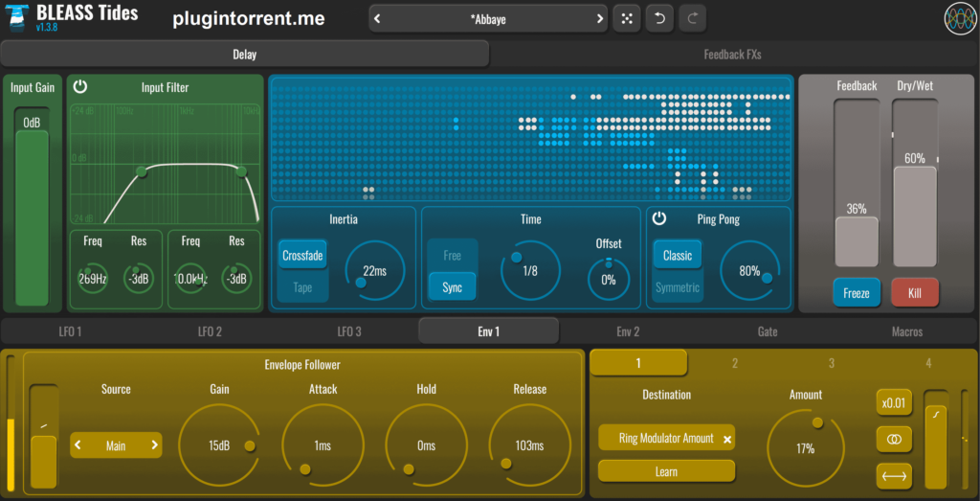Image resolution: width=980 pixels, height=501 pixels.
Task: Open the round BLEASS waveform logo
Action: [960, 19]
